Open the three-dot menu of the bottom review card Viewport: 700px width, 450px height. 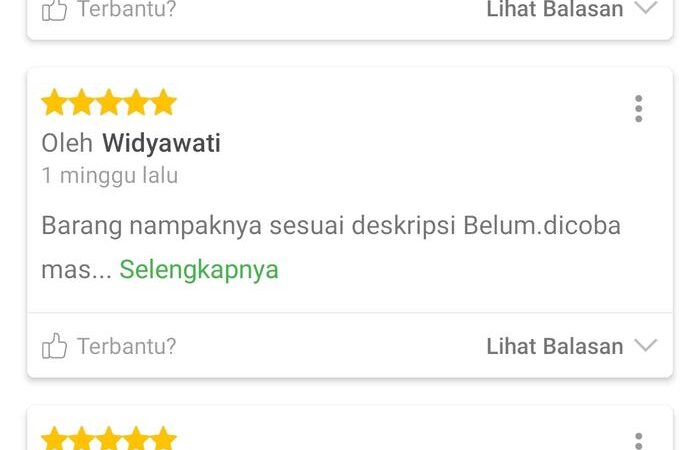click(x=639, y=441)
